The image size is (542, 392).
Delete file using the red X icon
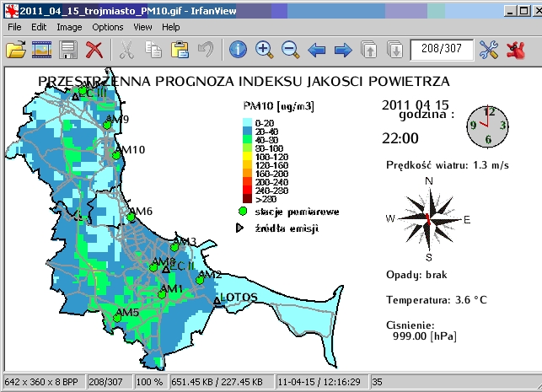(94, 50)
